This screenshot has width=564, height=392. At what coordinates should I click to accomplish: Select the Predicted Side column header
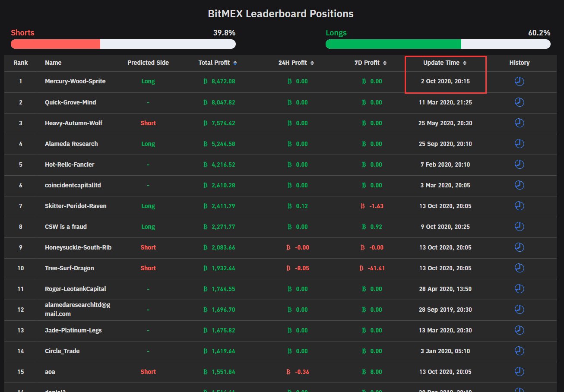(148, 63)
